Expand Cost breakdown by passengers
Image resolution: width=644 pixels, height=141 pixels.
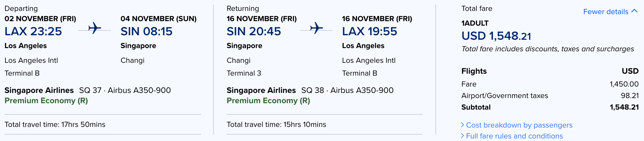[519, 125]
